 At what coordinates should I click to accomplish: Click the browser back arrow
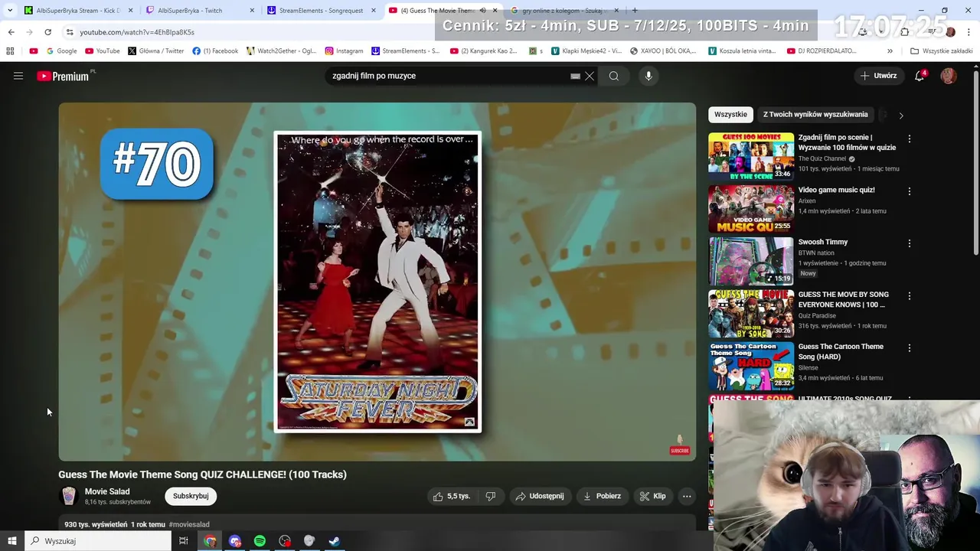coord(11,32)
